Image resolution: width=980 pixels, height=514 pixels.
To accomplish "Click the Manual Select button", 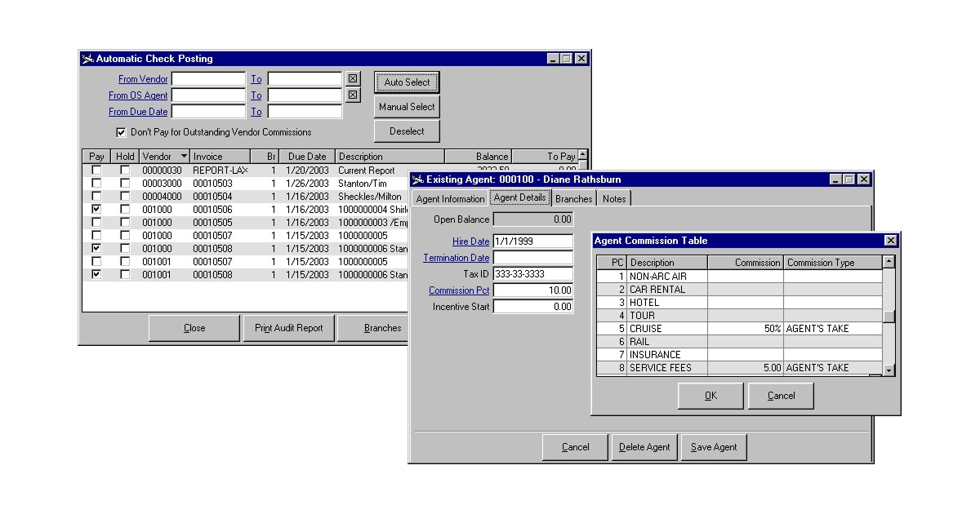I will (x=407, y=107).
